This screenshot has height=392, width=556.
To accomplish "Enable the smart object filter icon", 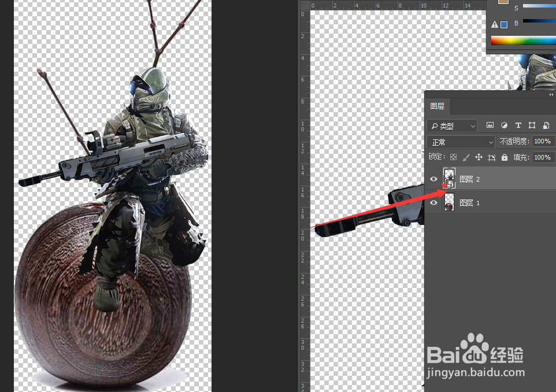I will tap(546, 125).
